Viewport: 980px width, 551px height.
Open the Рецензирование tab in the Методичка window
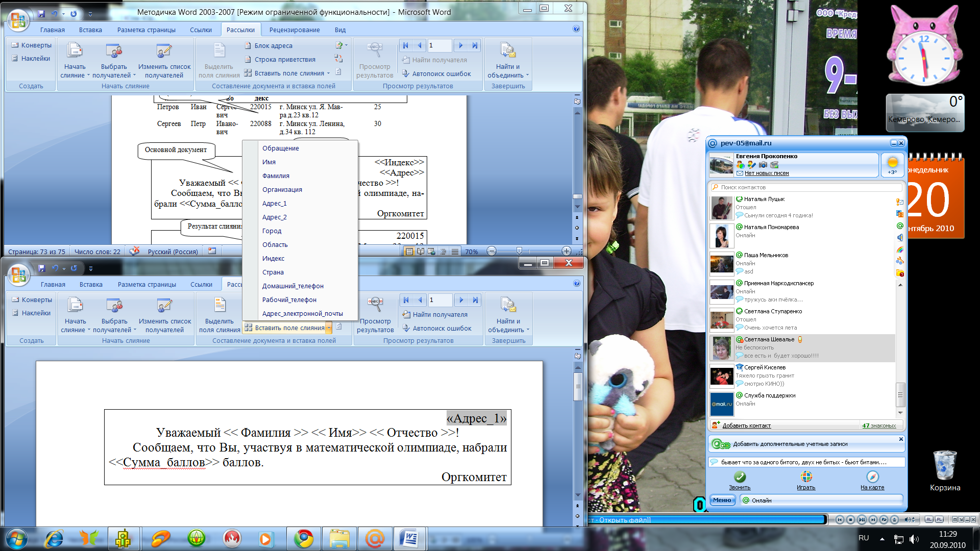(295, 30)
